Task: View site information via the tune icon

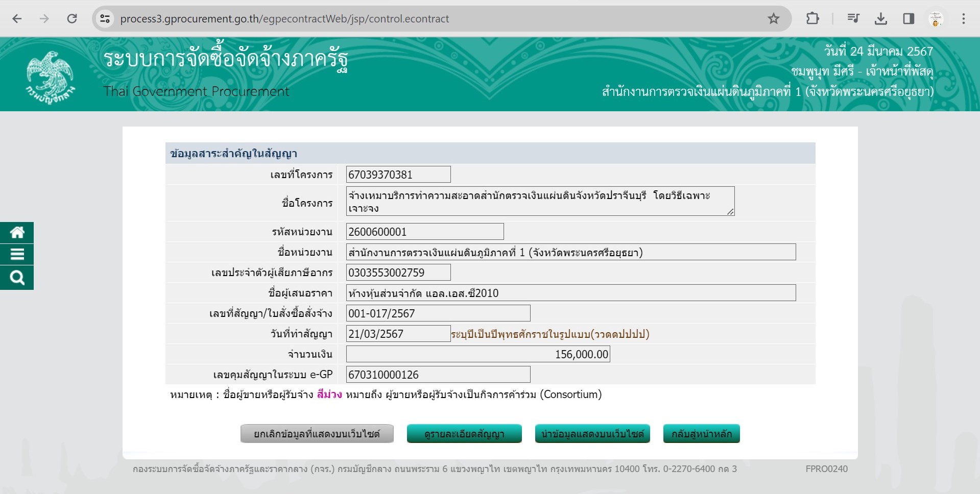Action: pos(105,18)
